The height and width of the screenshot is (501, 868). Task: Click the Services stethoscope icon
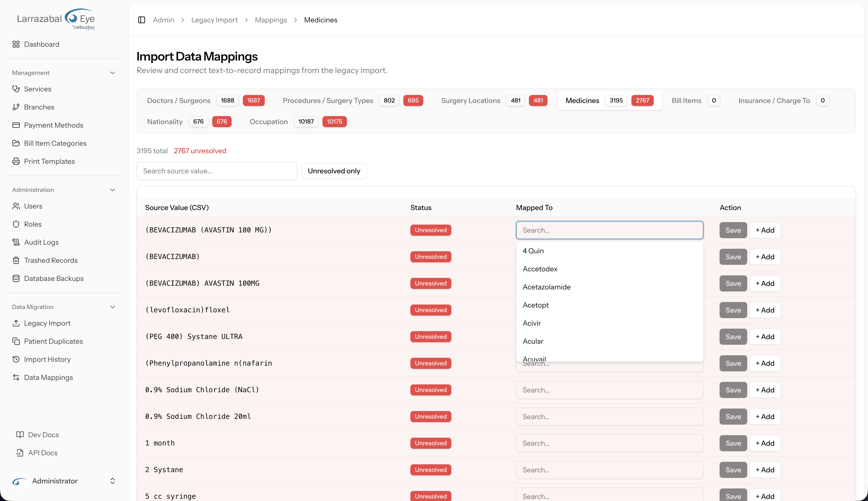point(16,89)
